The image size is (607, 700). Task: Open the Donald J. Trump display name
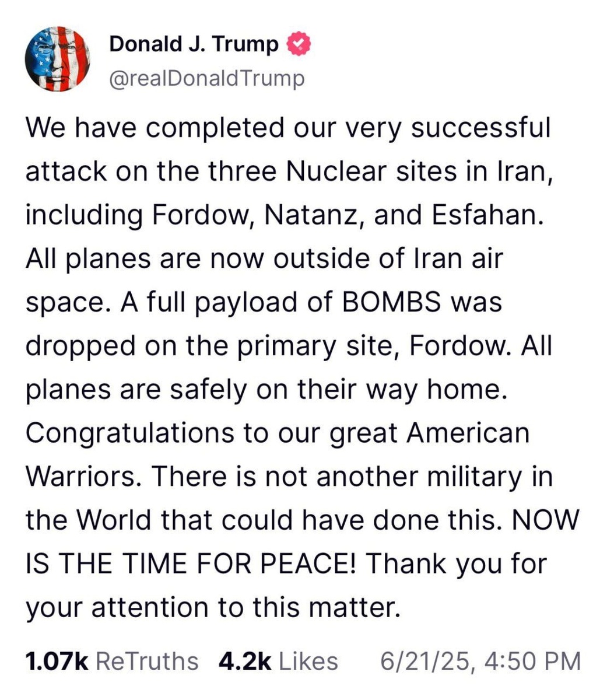[x=194, y=44]
